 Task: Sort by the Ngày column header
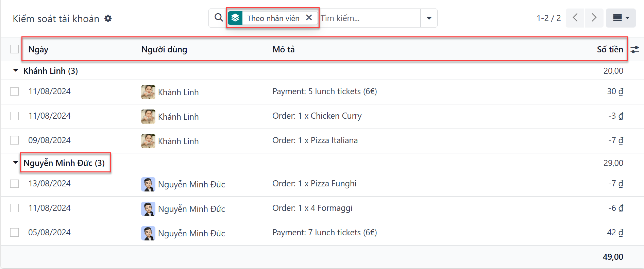pos(38,50)
